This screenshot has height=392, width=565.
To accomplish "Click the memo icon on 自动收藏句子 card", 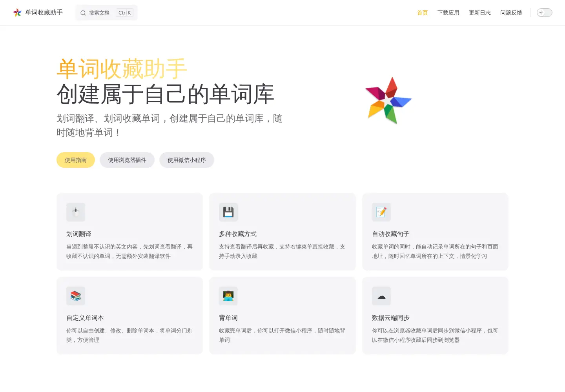I will (381, 212).
